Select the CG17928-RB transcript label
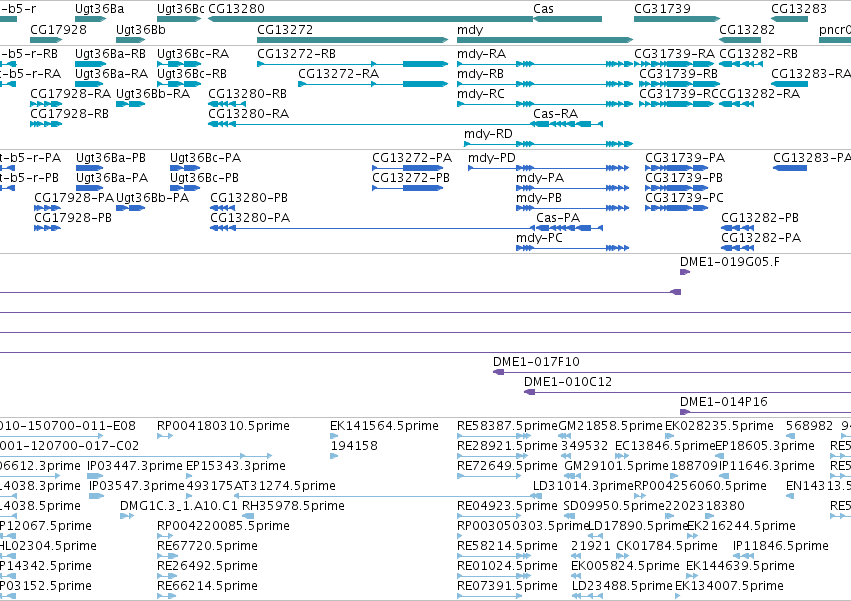Viewport: 851px width, 601px height. (x=69, y=113)
